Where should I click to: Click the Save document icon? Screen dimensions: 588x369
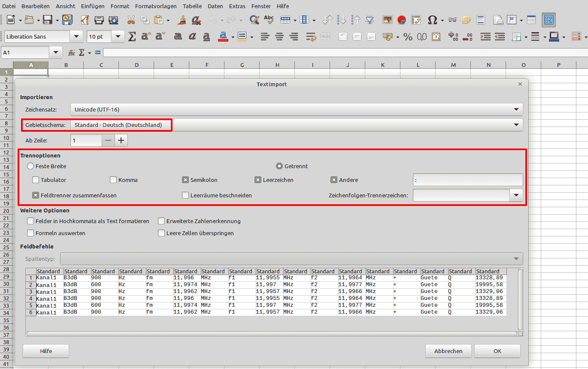(x=47, y=20)
